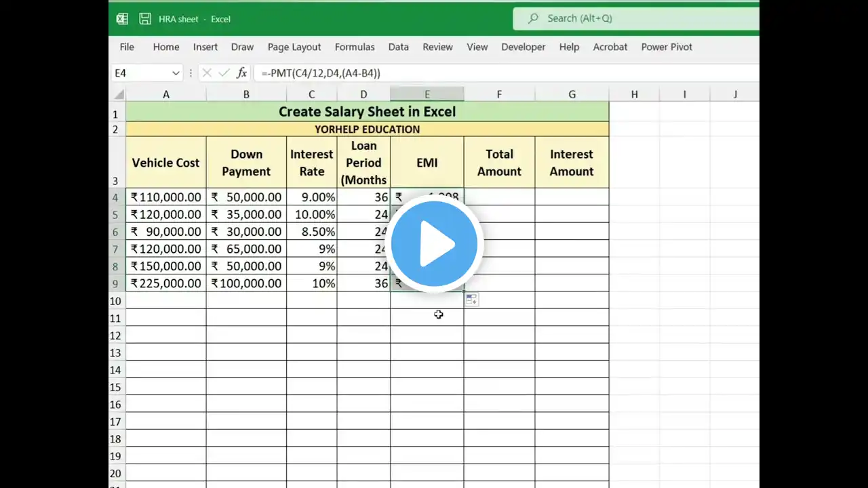
Task: Play the video with the blue play button
Action: (434, 244)
